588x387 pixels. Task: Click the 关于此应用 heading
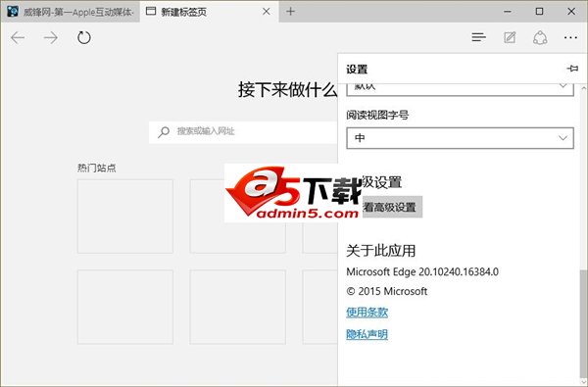coord(380,251)
